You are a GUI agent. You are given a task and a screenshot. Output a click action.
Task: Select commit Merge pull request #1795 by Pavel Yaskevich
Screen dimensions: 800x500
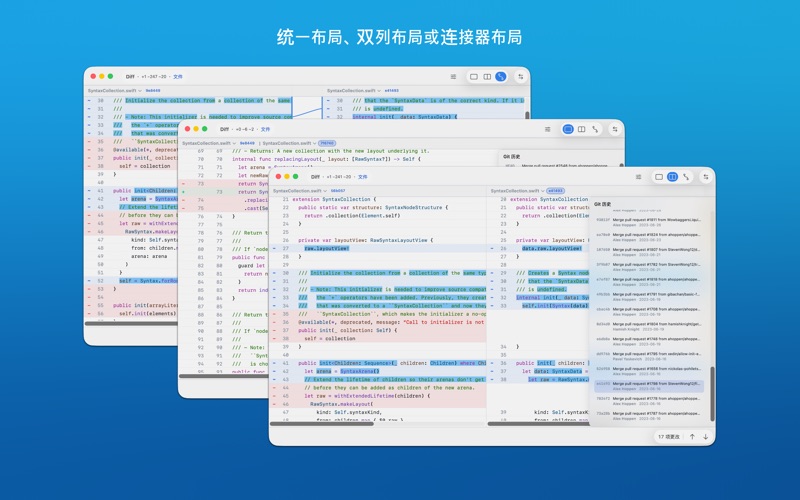click(649, 356)
